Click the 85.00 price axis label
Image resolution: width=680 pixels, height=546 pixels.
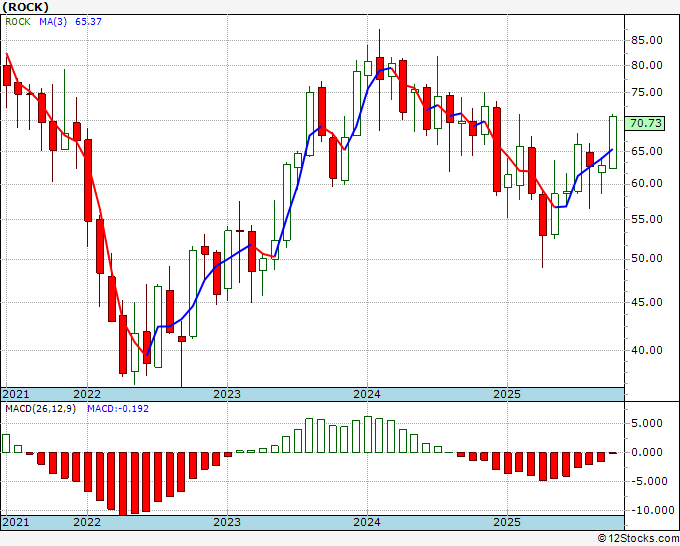point(646,40)
